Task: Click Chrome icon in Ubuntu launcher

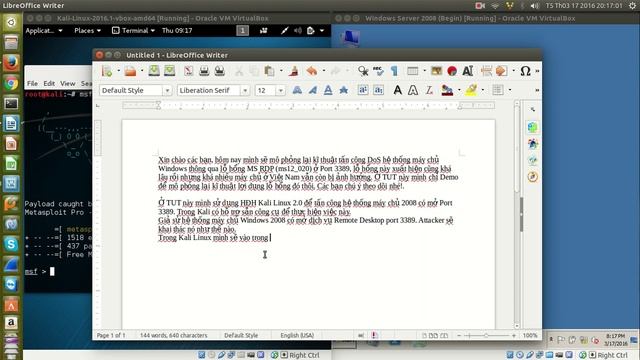Action: 11,83
